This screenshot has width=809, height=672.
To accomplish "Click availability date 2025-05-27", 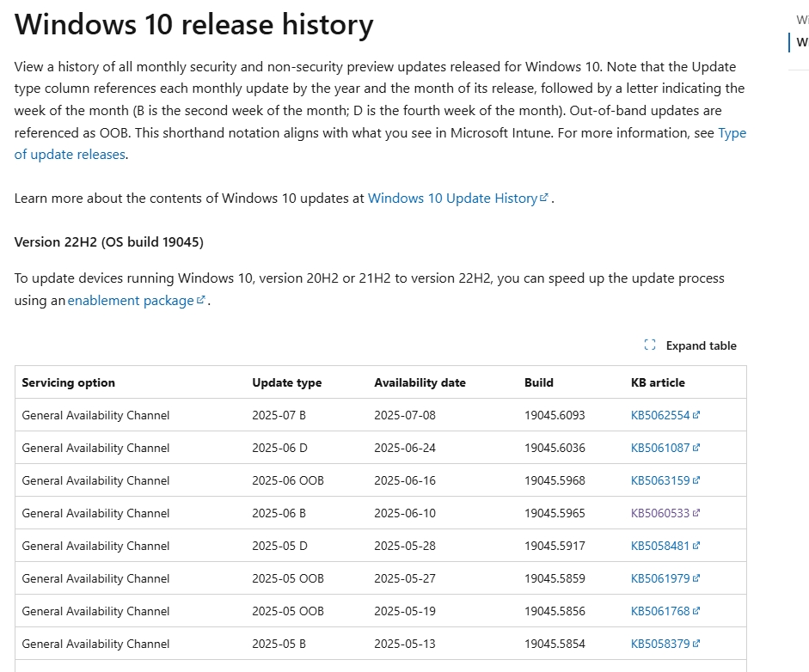I will click(405, 578).
